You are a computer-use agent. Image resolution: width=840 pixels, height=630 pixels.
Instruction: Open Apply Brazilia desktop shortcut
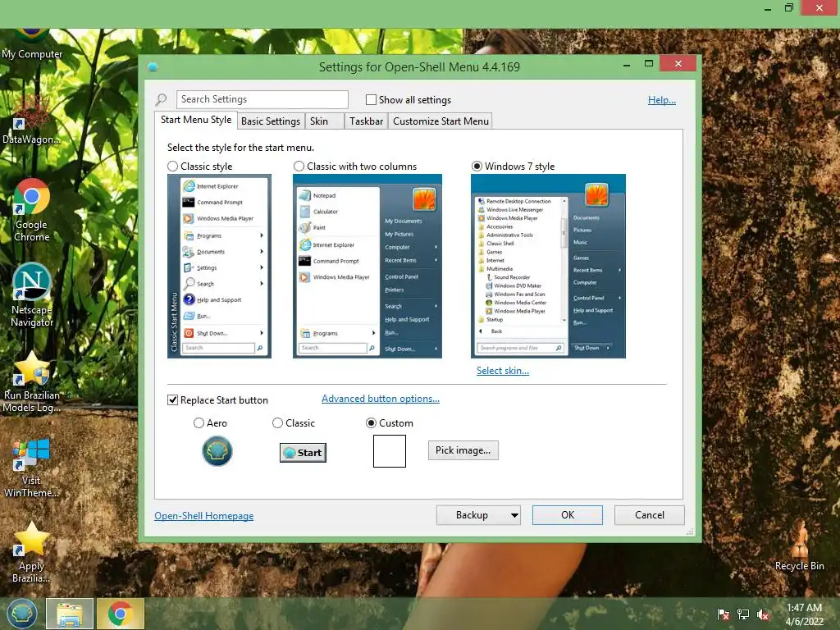coord(32,553)
